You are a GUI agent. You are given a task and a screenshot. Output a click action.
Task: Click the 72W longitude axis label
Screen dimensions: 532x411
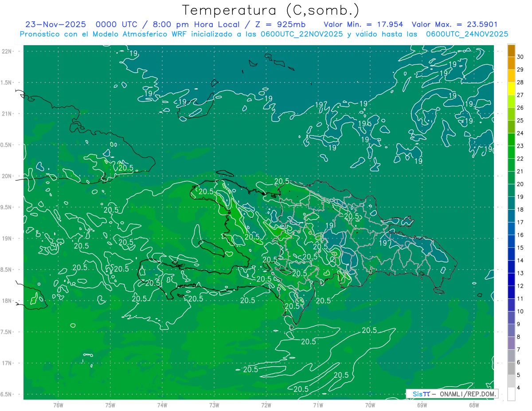pyautogui.click(x=266, y=405)
